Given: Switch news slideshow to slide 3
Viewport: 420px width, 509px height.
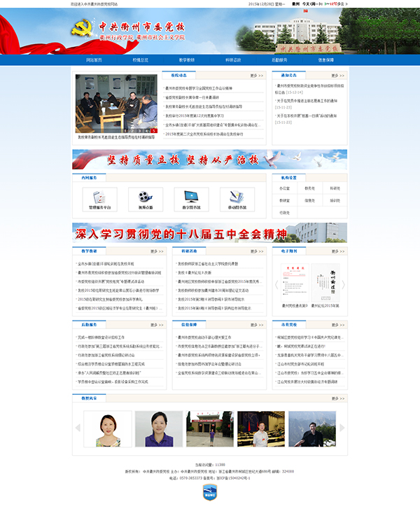Looking at the screenshot, I should point(139,131).
